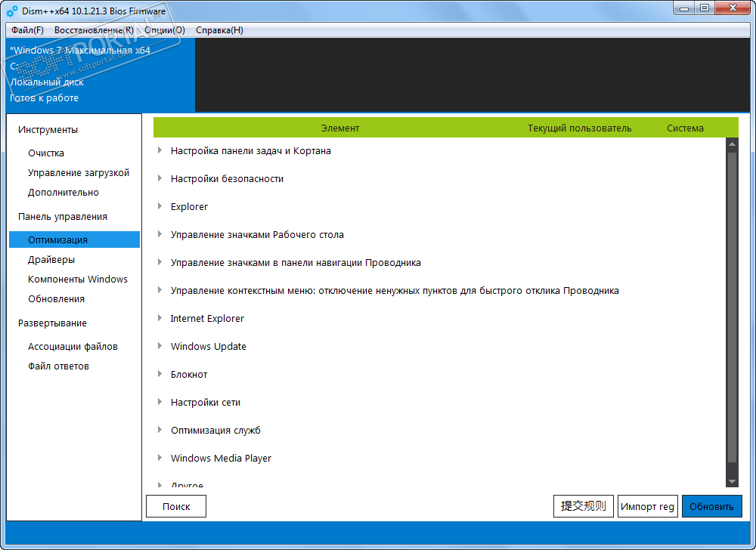Image resolution: width=756 pixels, height=550 pixels.
Task: Maximize the Dism++ window
Action: 705,8
